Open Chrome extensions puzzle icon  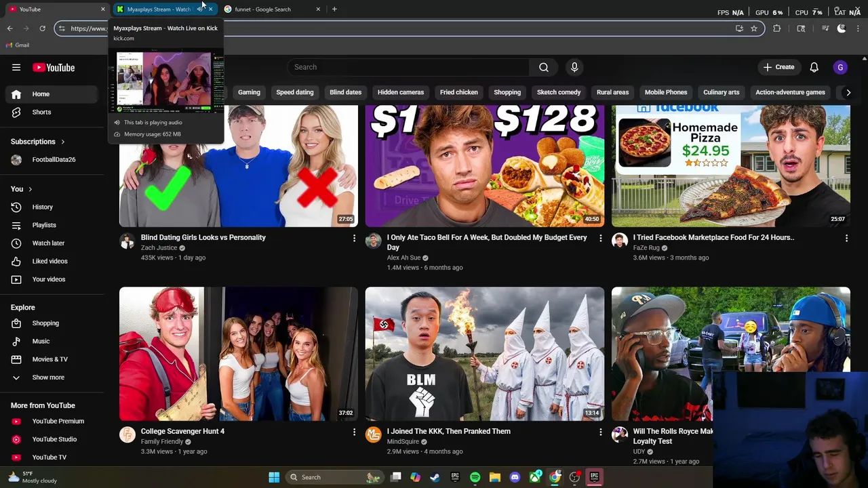coord(777,28)
